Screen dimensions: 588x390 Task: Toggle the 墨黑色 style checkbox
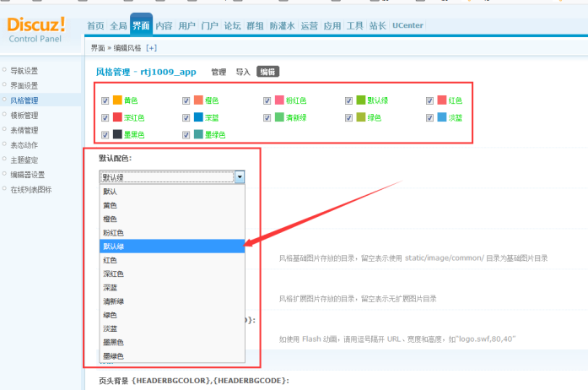(105, 135)
